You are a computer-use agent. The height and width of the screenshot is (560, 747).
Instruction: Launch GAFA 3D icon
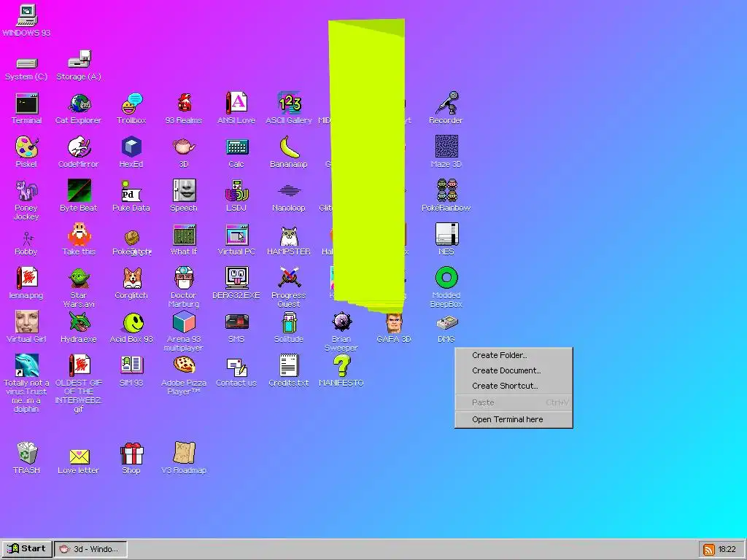coord(394,322)
